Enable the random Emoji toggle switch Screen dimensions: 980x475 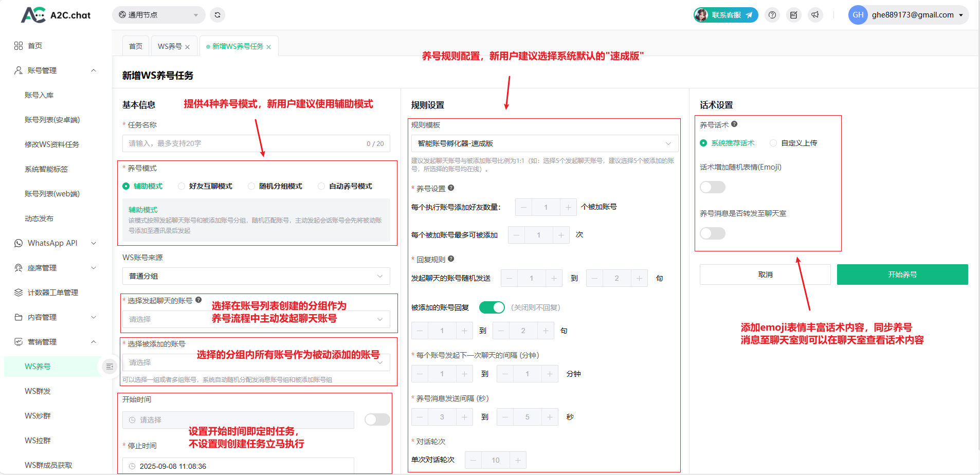tap(713, 187)
